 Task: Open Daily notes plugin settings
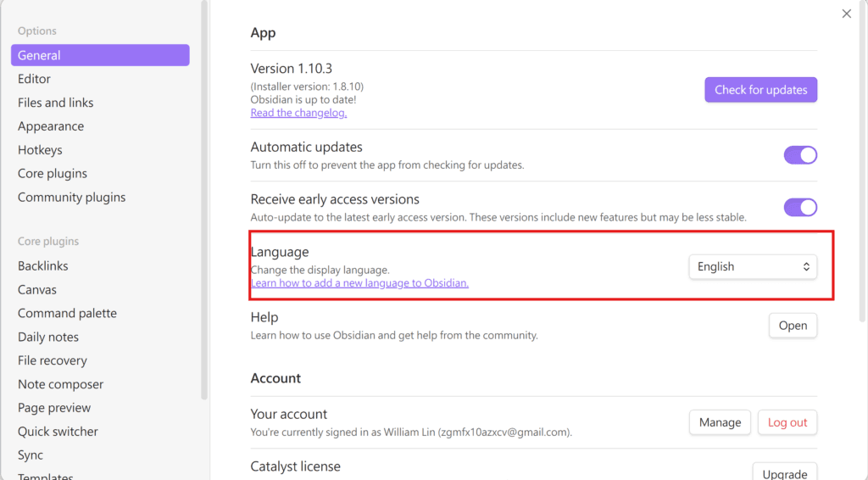tap(48, 338)
